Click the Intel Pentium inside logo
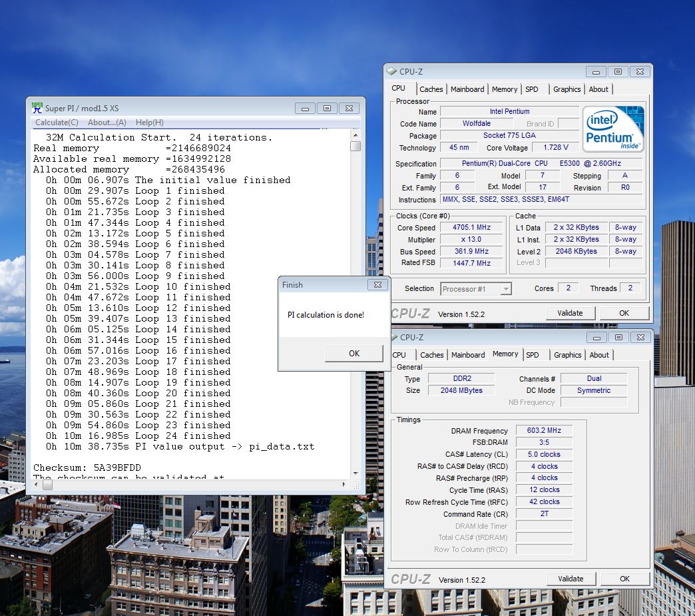The height and width of the screenshot is (616, 695). [613, 129]
